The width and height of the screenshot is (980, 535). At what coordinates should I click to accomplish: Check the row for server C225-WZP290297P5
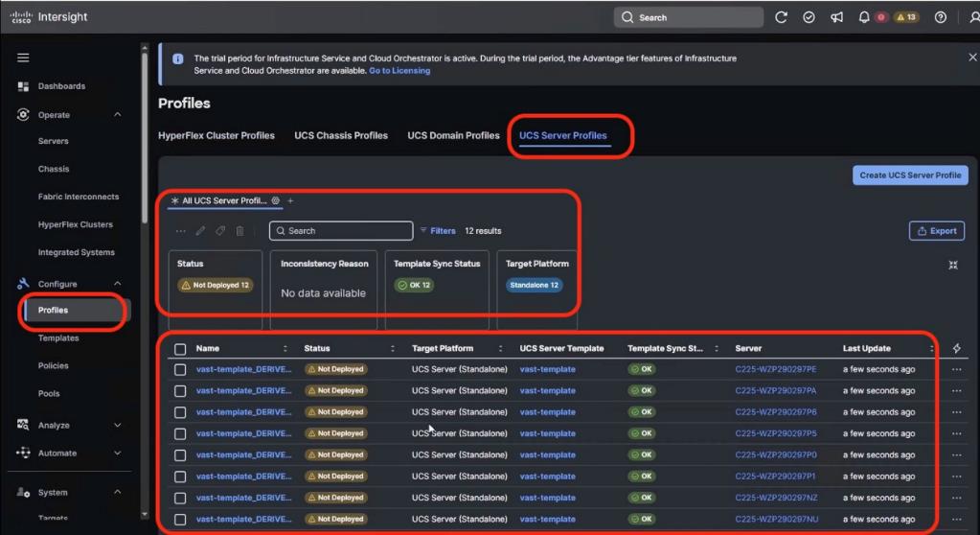tap(180, 433)
